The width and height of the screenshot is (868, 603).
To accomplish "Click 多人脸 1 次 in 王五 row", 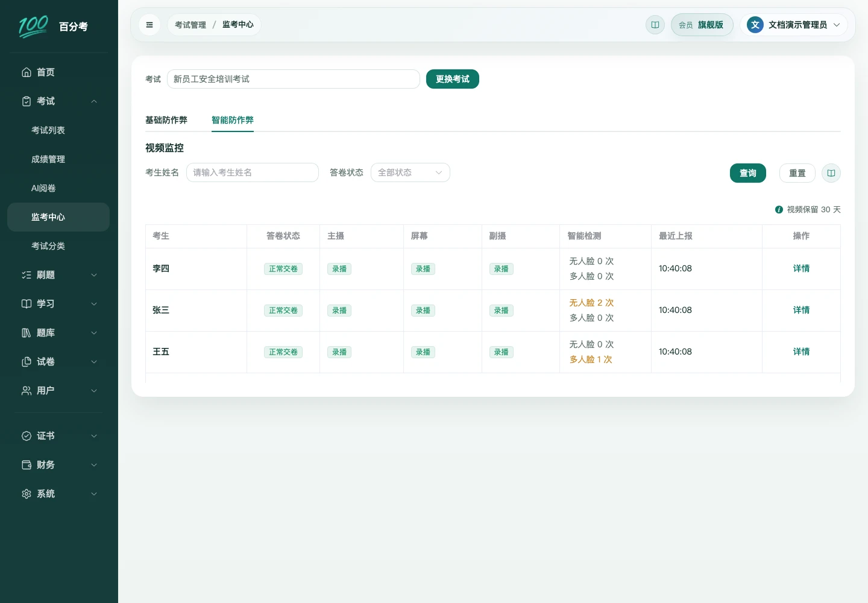I will pyautogui.click(x=591, y=359).
